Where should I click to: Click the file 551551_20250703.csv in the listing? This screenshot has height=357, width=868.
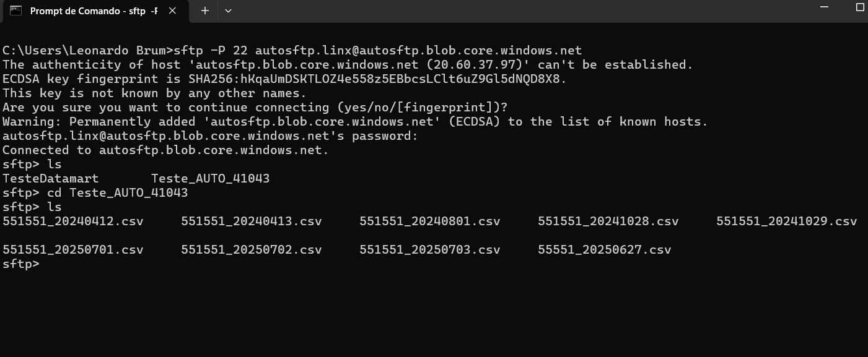click(x=430, y=250)
